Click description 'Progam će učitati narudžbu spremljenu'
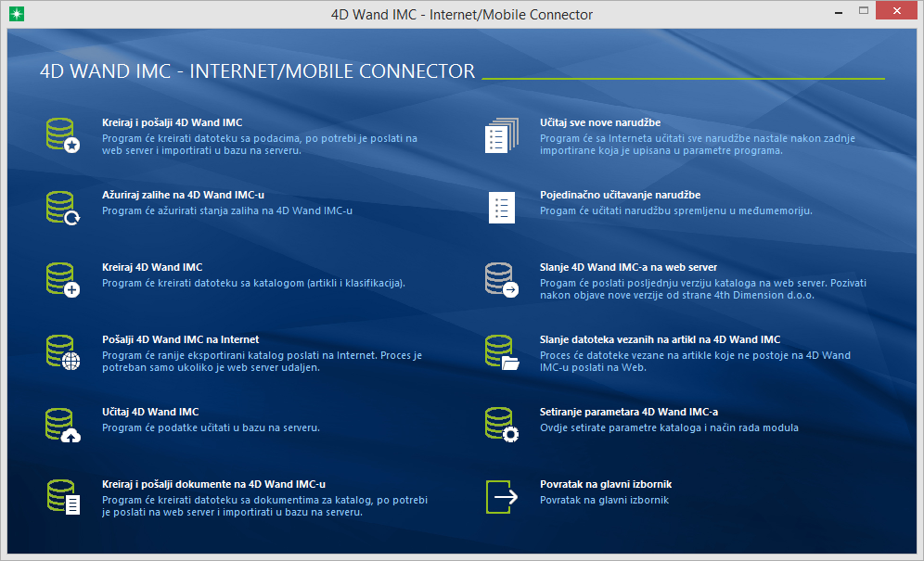The height and width of the screenshot is (561, 924). click(676, 211)
